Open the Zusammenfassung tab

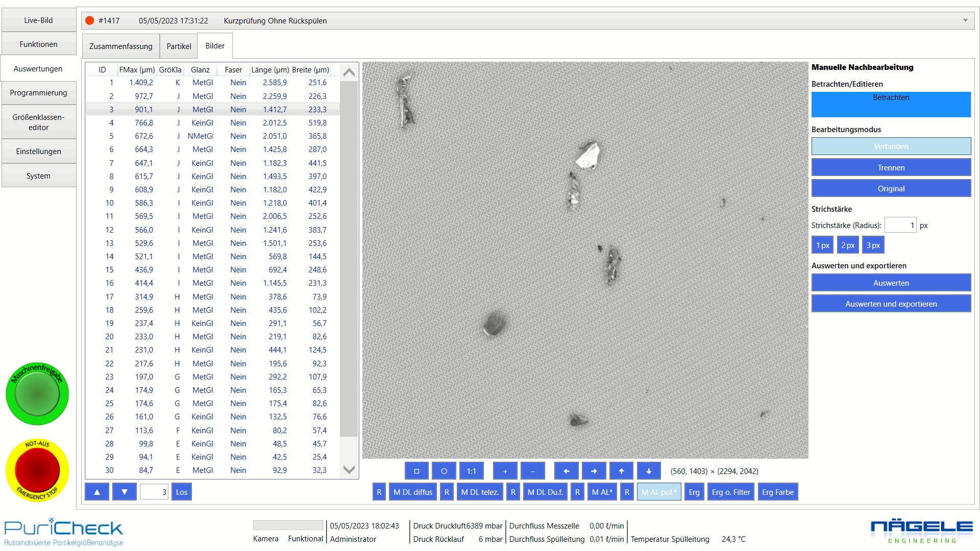click(120, 46)
